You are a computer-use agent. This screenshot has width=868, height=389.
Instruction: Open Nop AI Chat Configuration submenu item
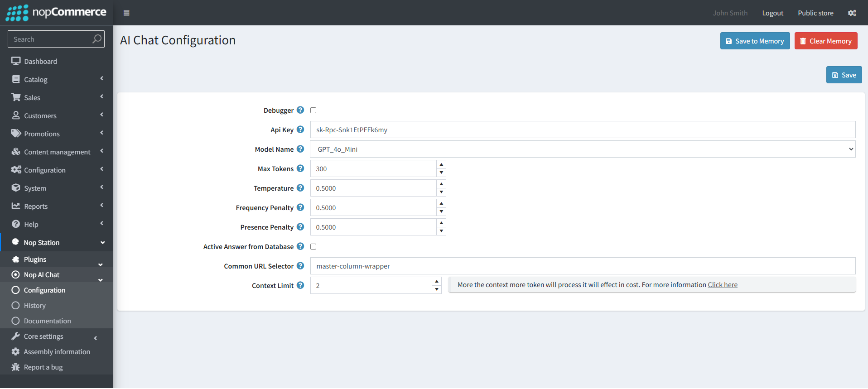pos(56,290)
